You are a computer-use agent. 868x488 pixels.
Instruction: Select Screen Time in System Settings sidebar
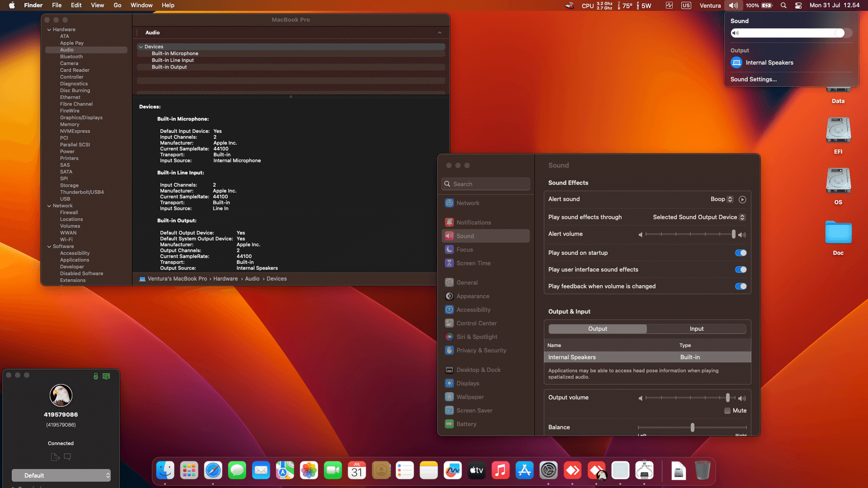pos(486,263)
